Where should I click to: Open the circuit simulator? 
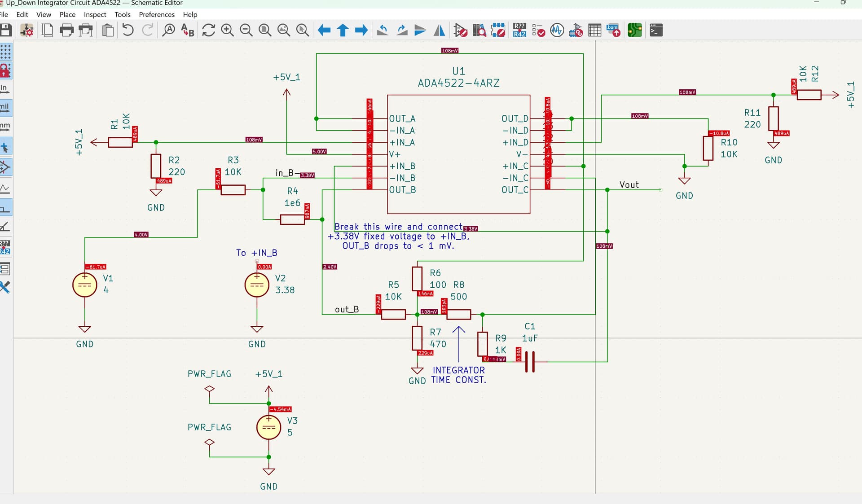pyautogui.click(x=557, y=30)
